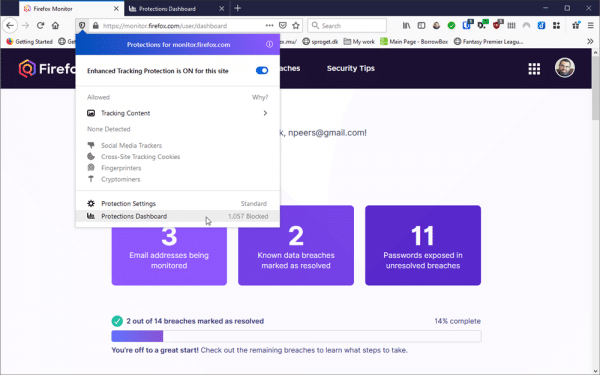Open Protections Dashboard from panel
Viewport: 600px width, 375px height.
178,216
